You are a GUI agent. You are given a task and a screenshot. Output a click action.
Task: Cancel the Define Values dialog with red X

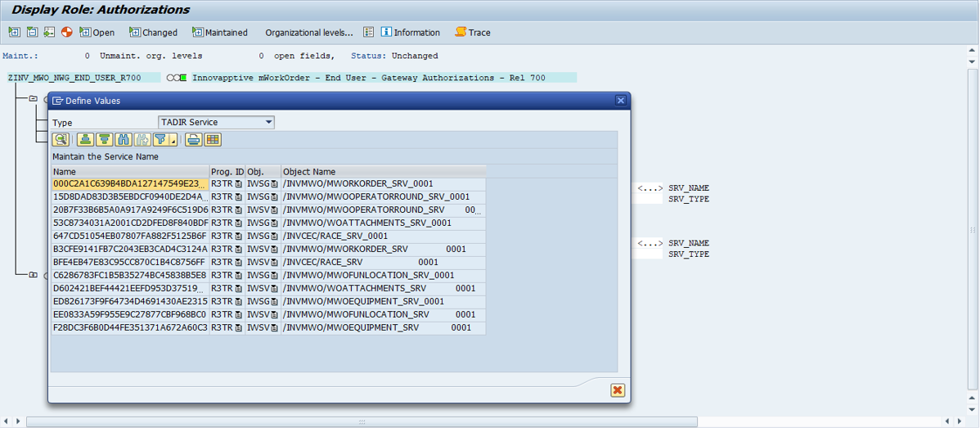point(618,390)
